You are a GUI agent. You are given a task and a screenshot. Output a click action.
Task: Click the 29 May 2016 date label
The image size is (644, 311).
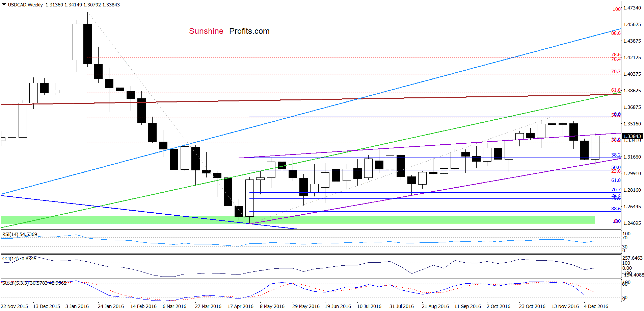click(x=306, y=306)
